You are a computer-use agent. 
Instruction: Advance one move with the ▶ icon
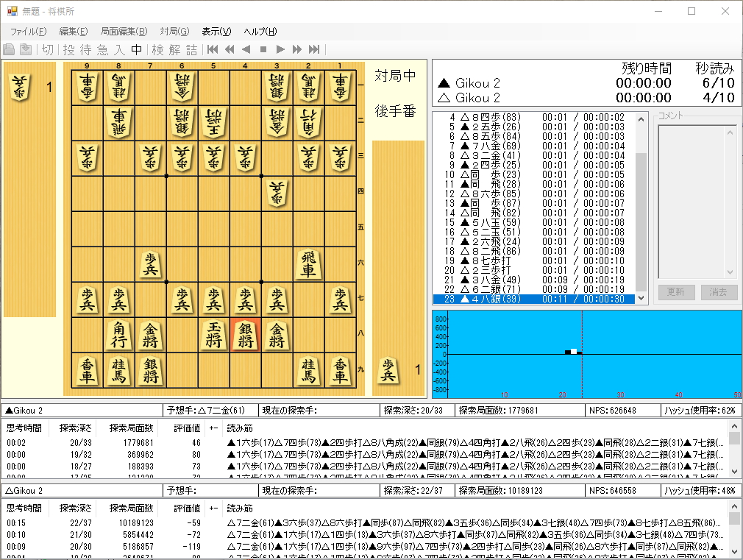[x=281, y=50]
